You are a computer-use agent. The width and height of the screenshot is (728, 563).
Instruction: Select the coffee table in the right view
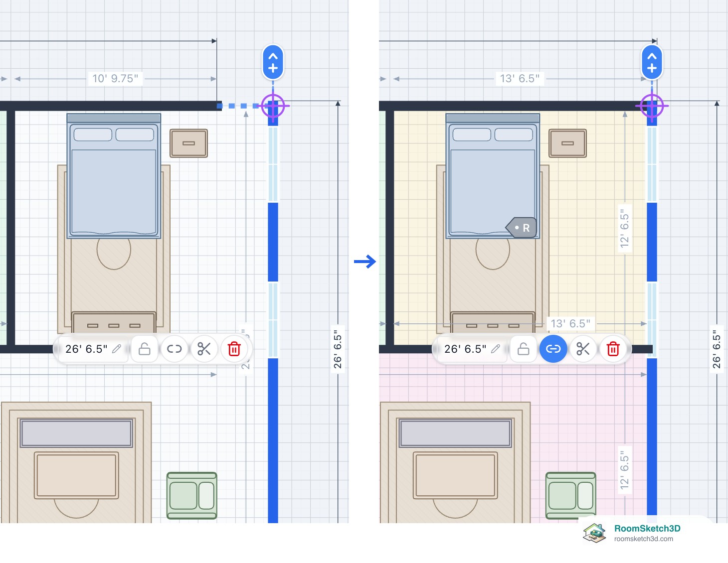point(455,475)
